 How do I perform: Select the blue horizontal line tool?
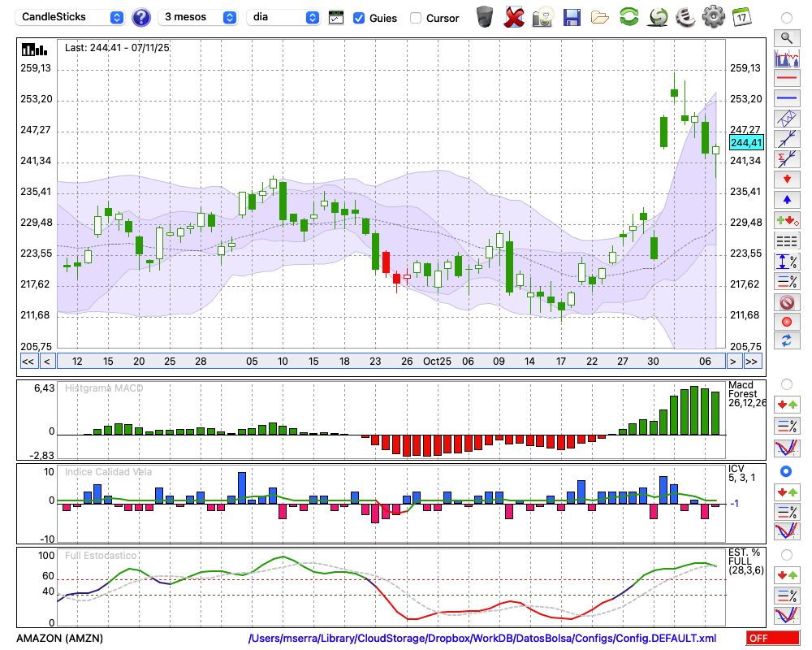coord(786,98)
